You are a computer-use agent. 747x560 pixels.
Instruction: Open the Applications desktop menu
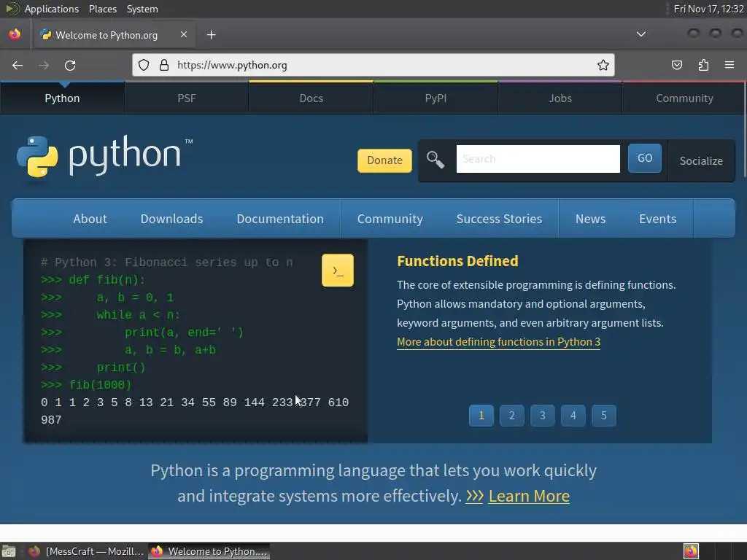tap(52, 9)
